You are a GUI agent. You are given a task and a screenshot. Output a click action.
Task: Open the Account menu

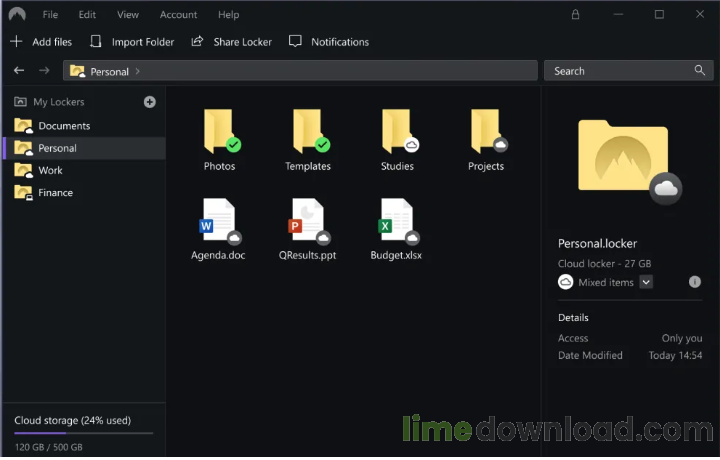click(x=178, y=15)
